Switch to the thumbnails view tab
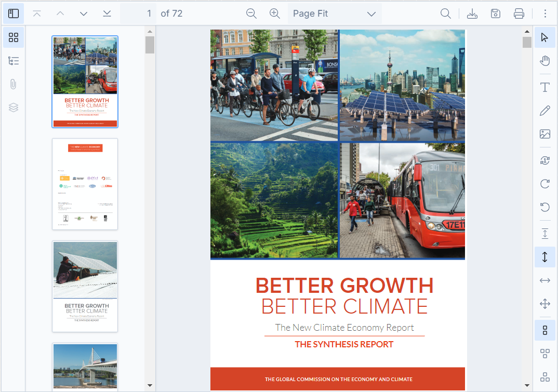 pyautogui.click(x=14, y=37)
